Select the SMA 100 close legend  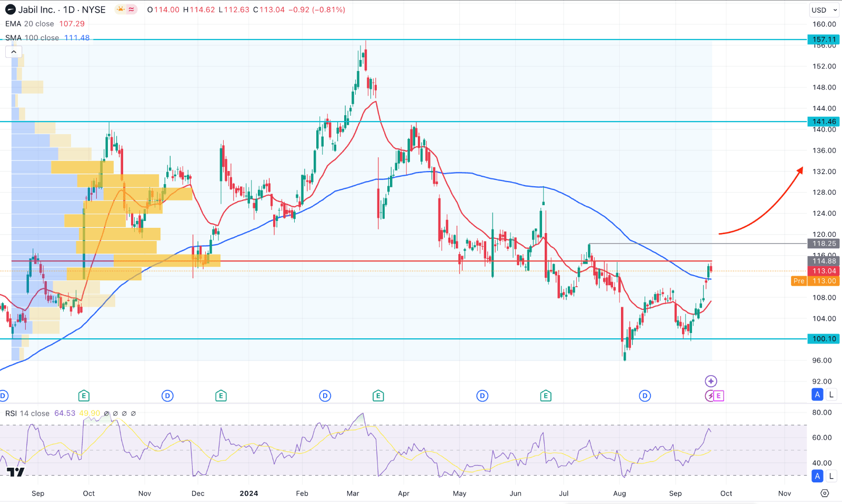pyautogui.click(x=32, y=38)
